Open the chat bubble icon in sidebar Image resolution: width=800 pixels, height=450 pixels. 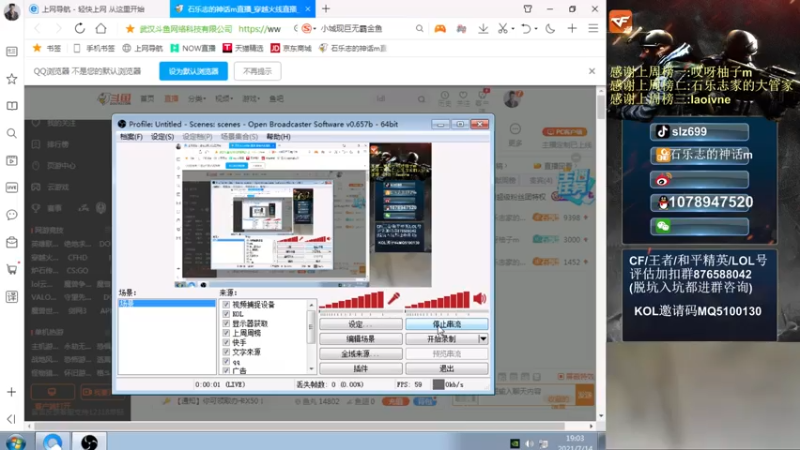pyautogui.click(x=11, y=215)
